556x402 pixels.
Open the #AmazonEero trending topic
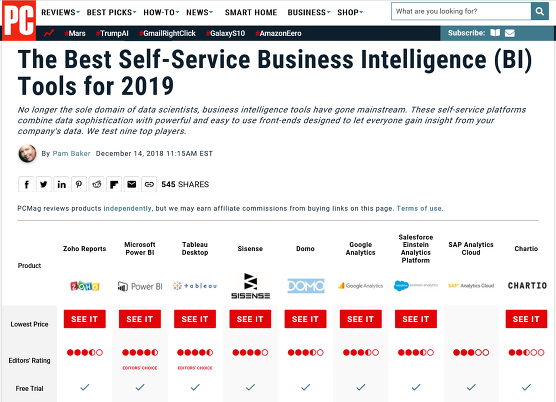278,33
